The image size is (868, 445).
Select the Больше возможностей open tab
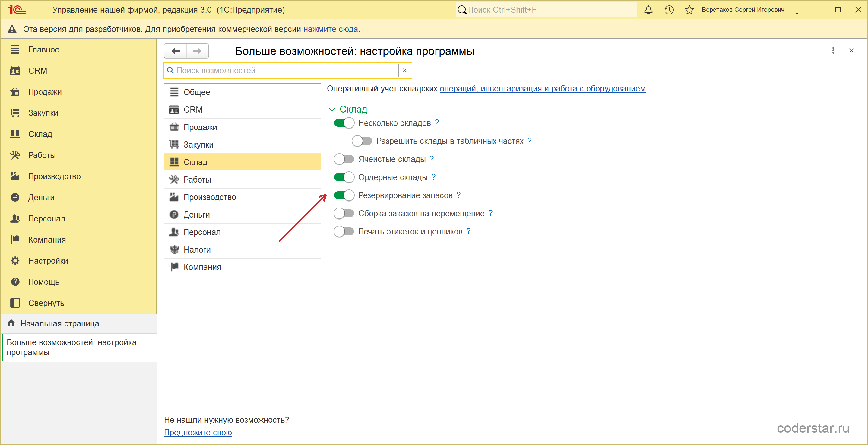(x=78, y=348)
